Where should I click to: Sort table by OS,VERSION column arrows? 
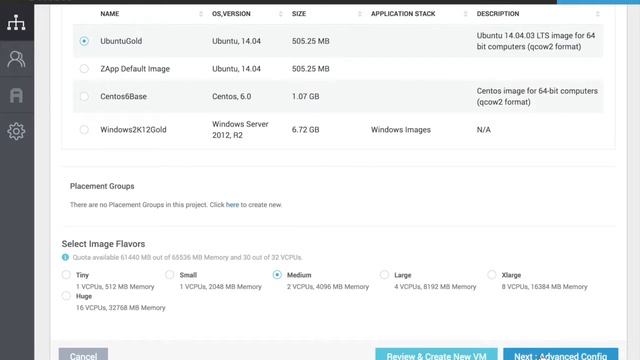[x=280, y=14]
